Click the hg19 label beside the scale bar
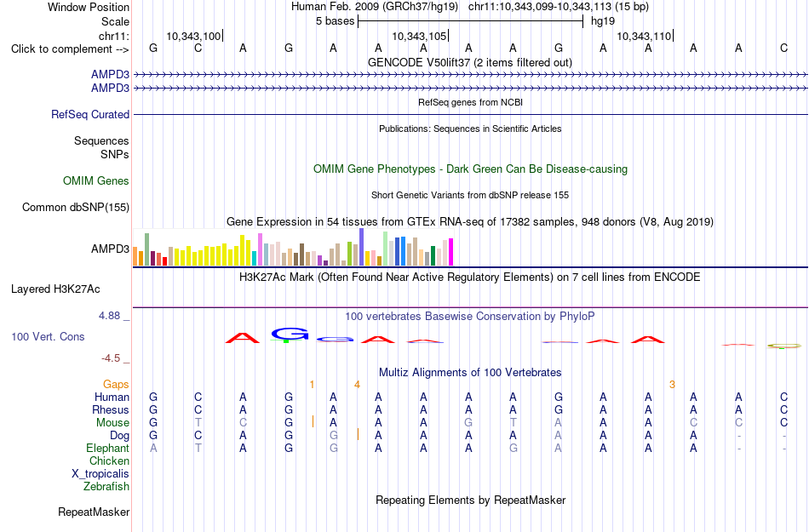Screen dimensions: 809x532 pyautogui.click(x=603, y=21)
